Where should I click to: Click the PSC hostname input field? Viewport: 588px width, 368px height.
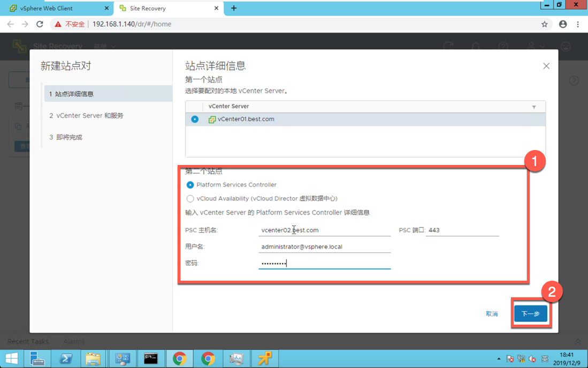point(324,230)
